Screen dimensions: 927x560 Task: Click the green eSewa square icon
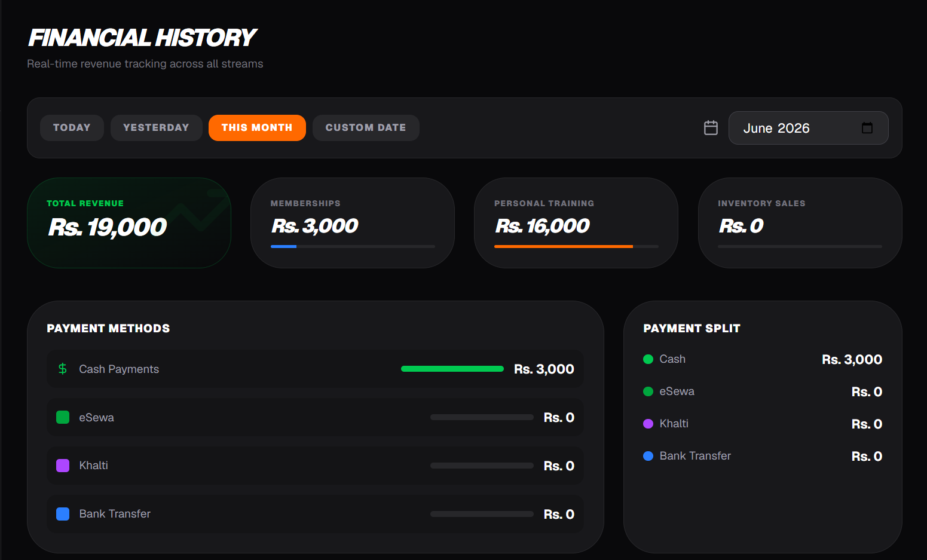tap(63, 417)
